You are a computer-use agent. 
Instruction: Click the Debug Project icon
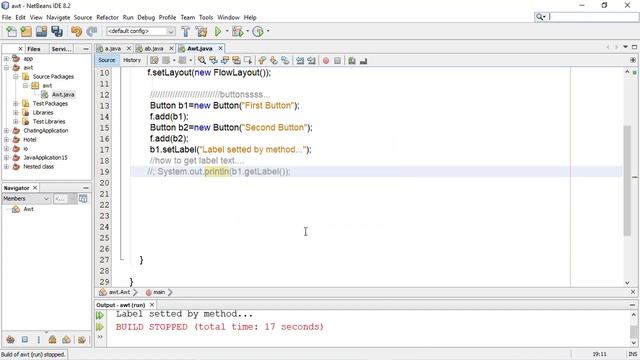pyautogui.click(x=237, y=31)
